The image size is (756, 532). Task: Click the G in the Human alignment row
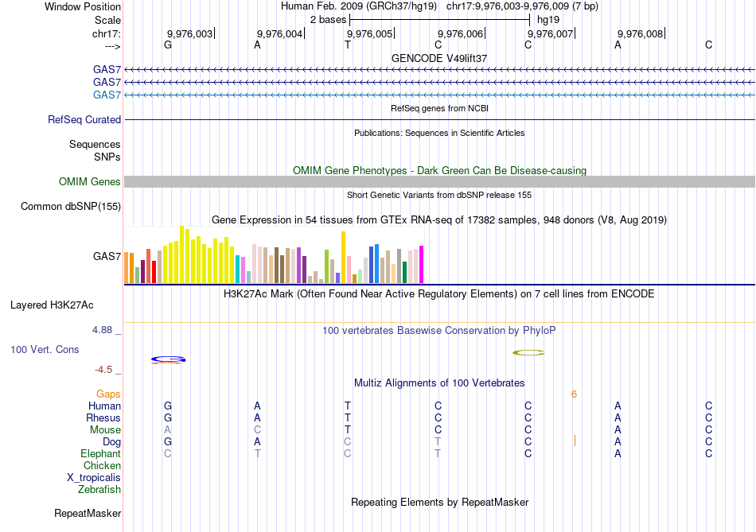point(168,406)
